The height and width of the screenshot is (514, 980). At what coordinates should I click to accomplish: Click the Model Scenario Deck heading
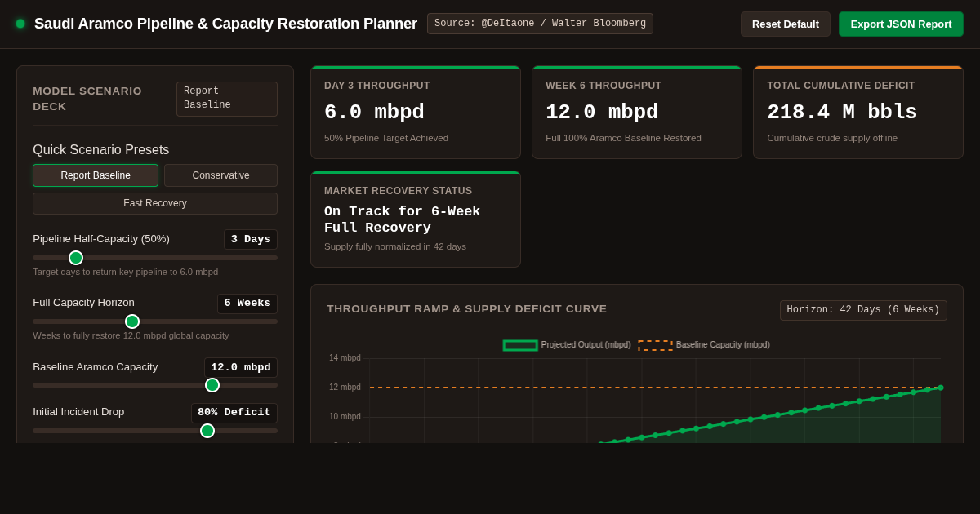[87, 99]
